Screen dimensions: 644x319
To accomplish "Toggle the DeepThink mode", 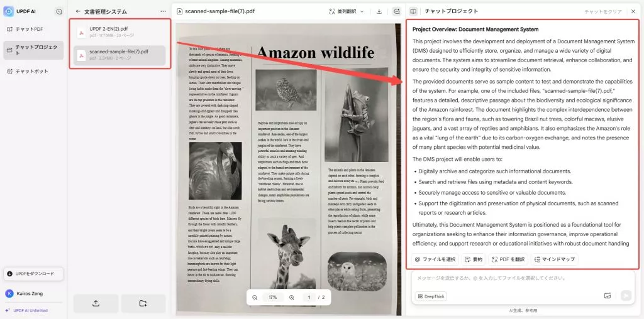I will [x=431, y=296].
